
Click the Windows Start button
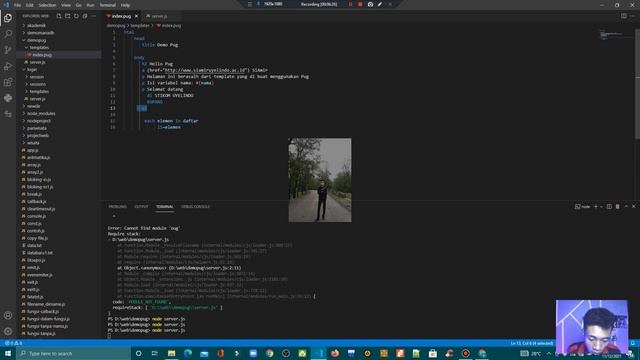(8, 353)
